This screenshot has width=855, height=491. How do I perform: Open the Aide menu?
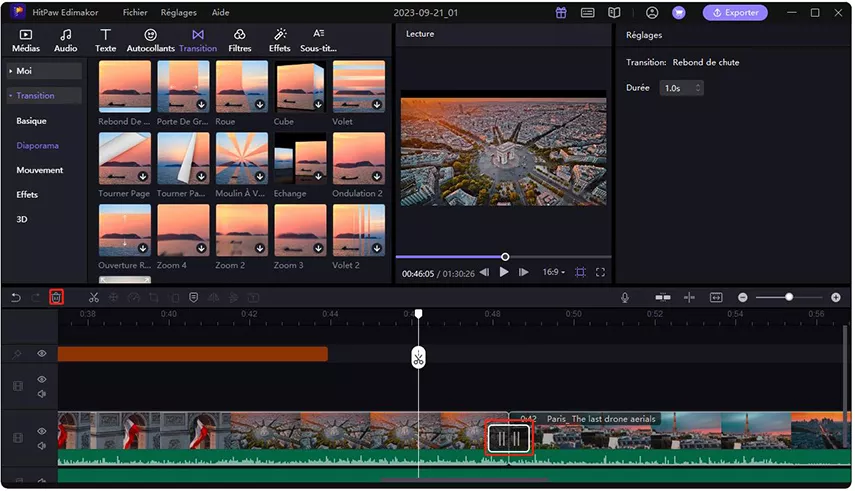[x=220, y=12]
